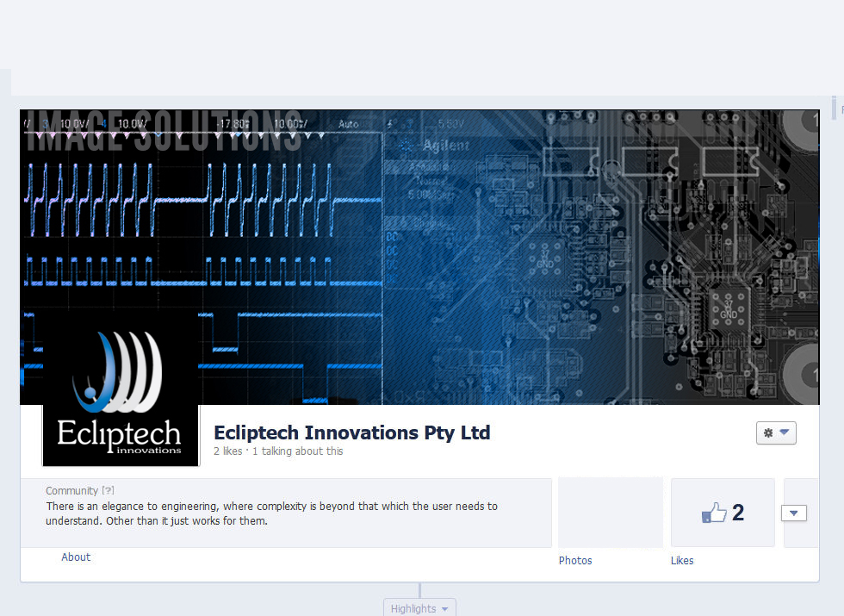Click the empty Photos thumbnail box
The image size is (844, 616).
[x=611, y=512]
